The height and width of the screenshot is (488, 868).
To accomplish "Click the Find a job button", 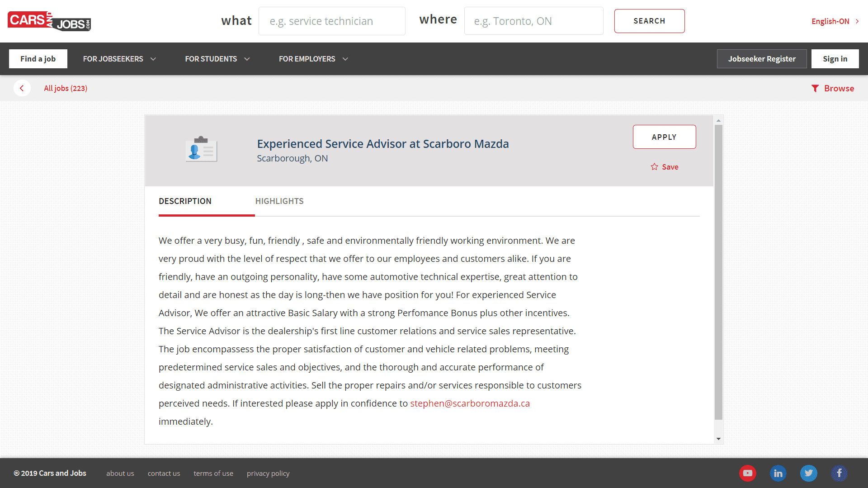I will pos(38,59).
